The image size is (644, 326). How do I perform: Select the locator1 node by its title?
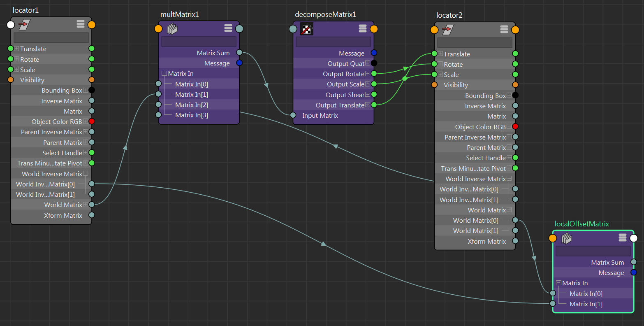click(x=25, y=10)
